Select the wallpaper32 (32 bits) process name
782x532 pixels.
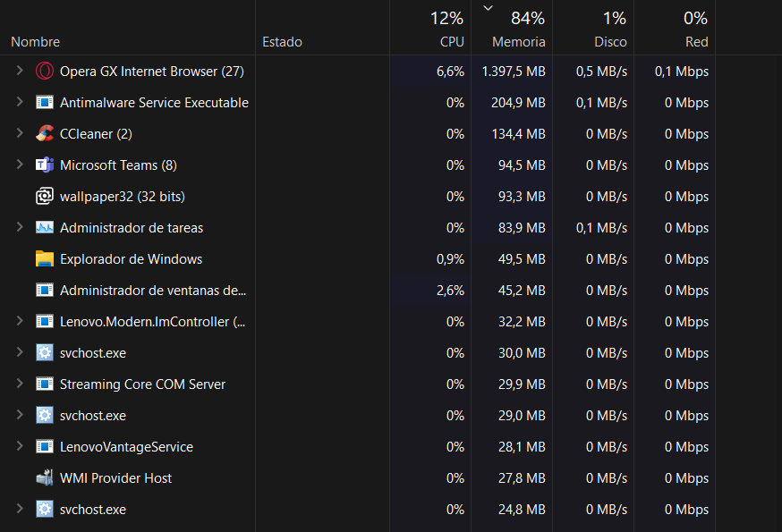[x=123, y=197]
